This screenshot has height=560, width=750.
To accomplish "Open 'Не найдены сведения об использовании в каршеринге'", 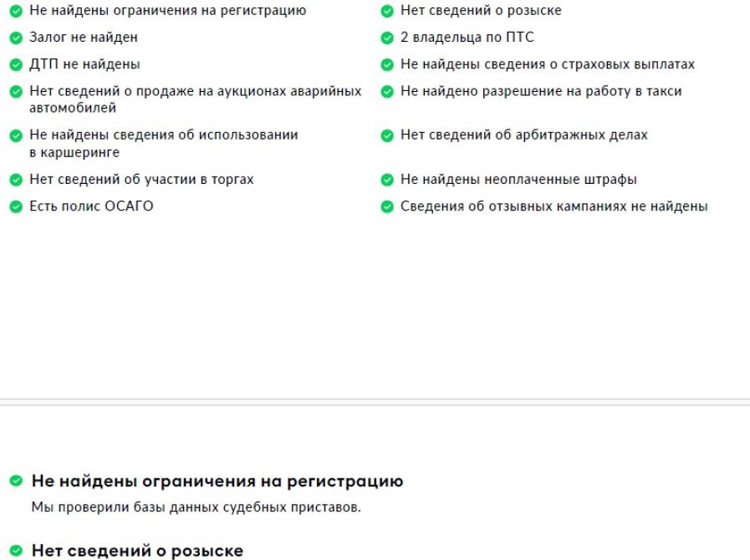I will 164,144.
